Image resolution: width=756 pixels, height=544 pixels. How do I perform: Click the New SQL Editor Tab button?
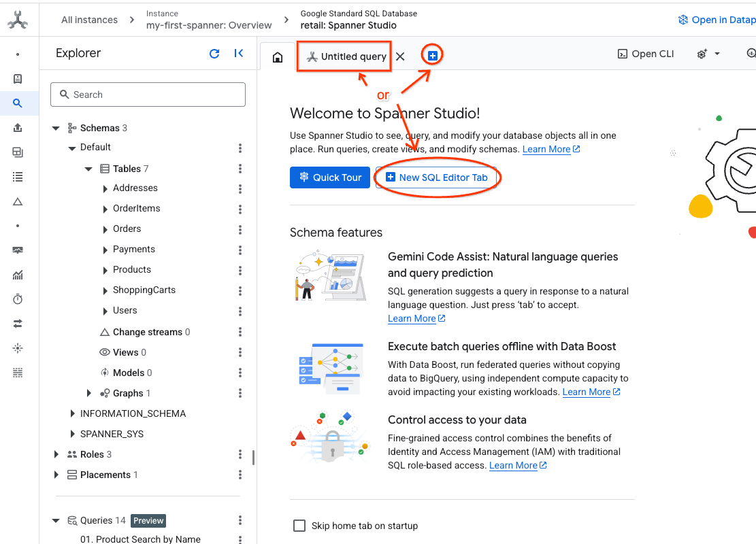[436, 177]
